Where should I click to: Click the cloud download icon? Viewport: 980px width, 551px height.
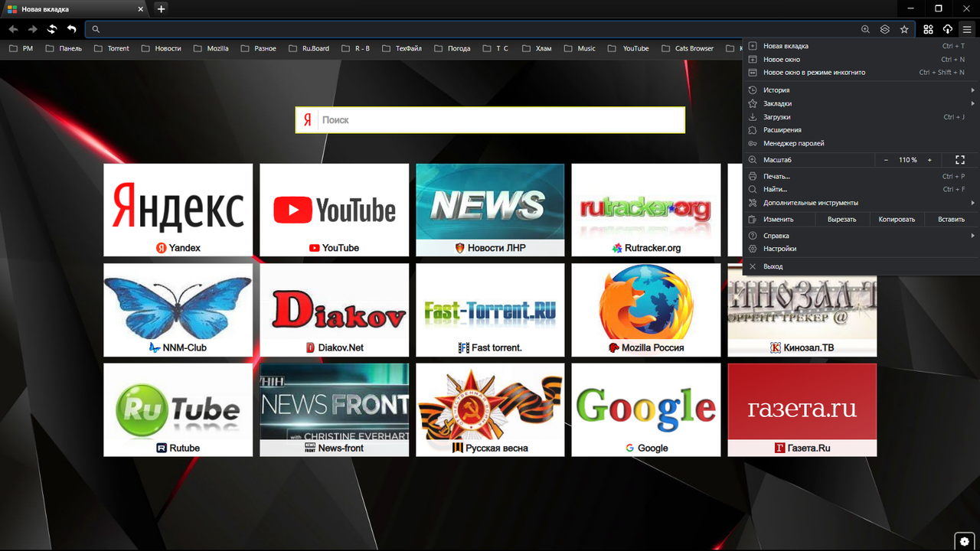[948, 29]
